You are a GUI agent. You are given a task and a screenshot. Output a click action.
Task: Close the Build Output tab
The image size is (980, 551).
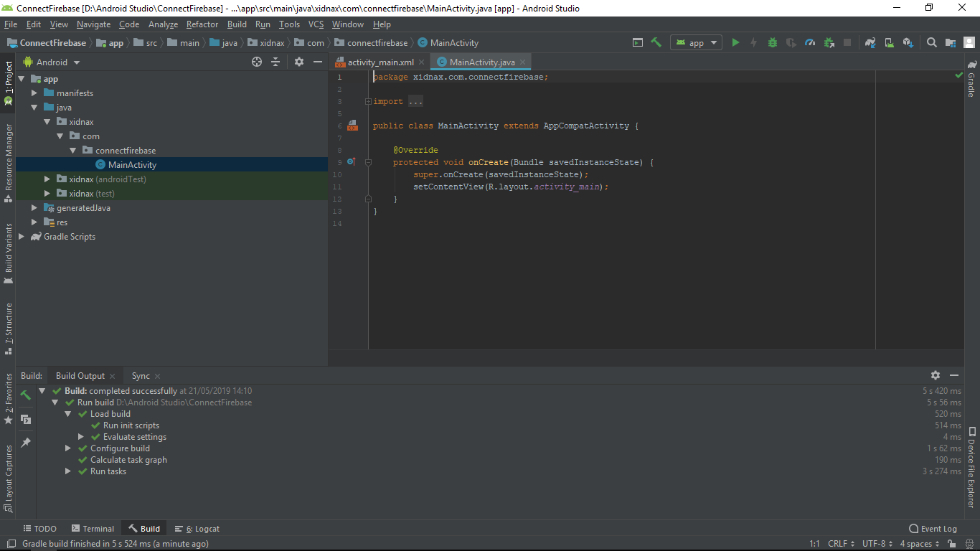click(x=112, y=376)
